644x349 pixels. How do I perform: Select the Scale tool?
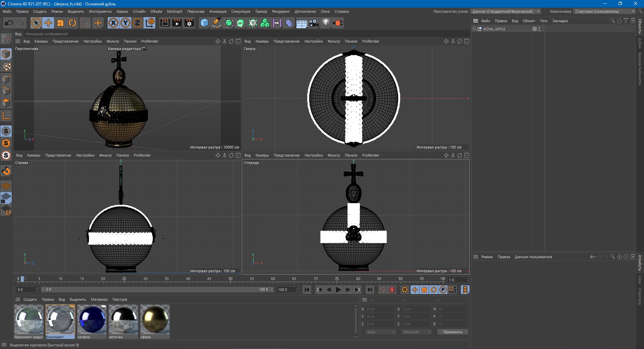60,23
